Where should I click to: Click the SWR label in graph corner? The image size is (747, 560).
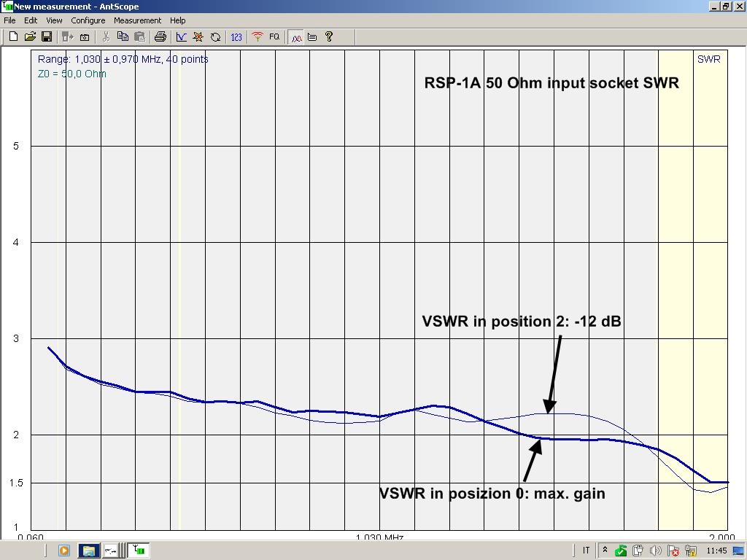point(708,59)
